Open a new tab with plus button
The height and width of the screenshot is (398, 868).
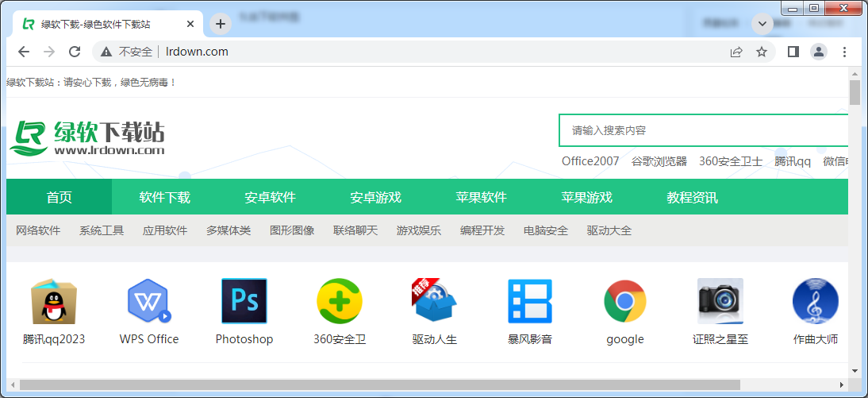(x=221, y=23)
